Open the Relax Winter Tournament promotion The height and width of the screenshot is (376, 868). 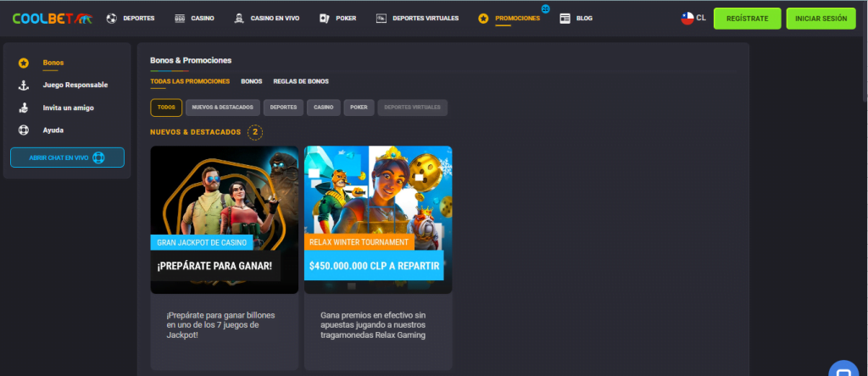point(377,220)
